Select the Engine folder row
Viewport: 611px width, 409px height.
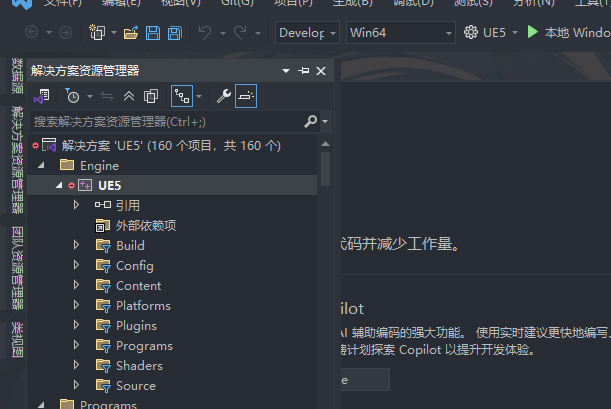(x=173, y=166)
